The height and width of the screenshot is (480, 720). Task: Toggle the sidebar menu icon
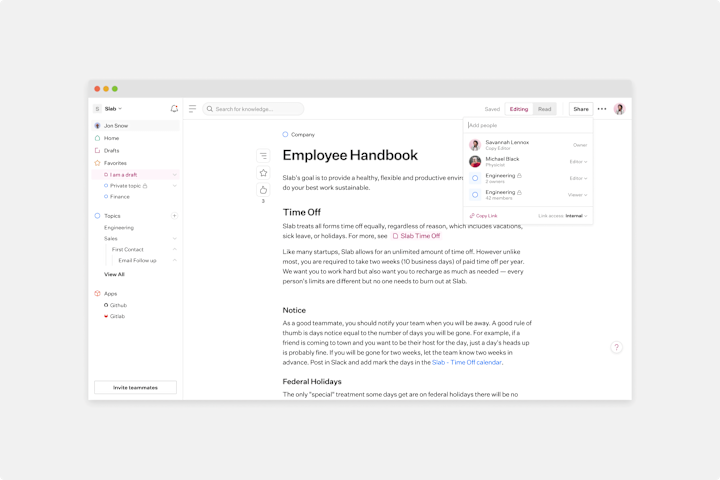(x=192, y=109)
